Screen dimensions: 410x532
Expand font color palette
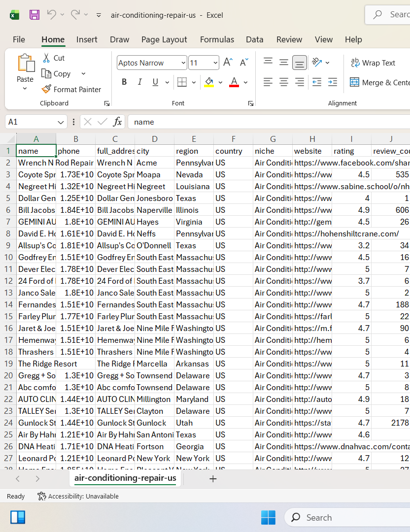245,82
